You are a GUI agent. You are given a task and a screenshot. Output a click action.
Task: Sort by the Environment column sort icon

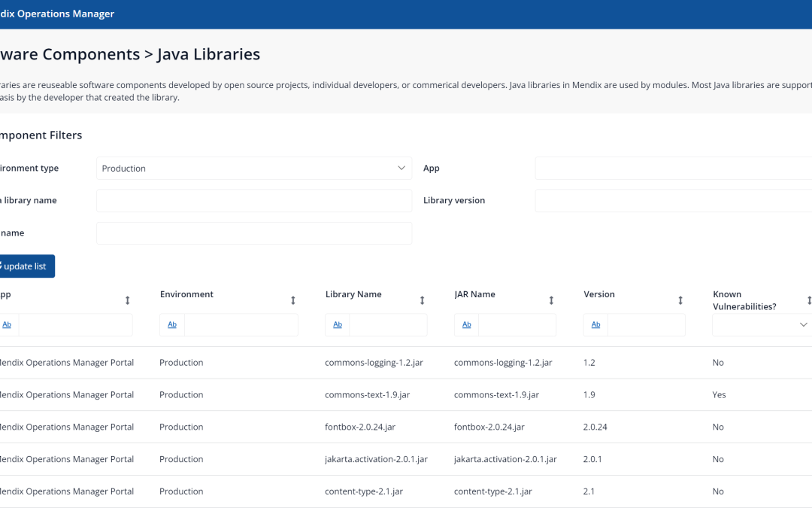tap(292, 300)
